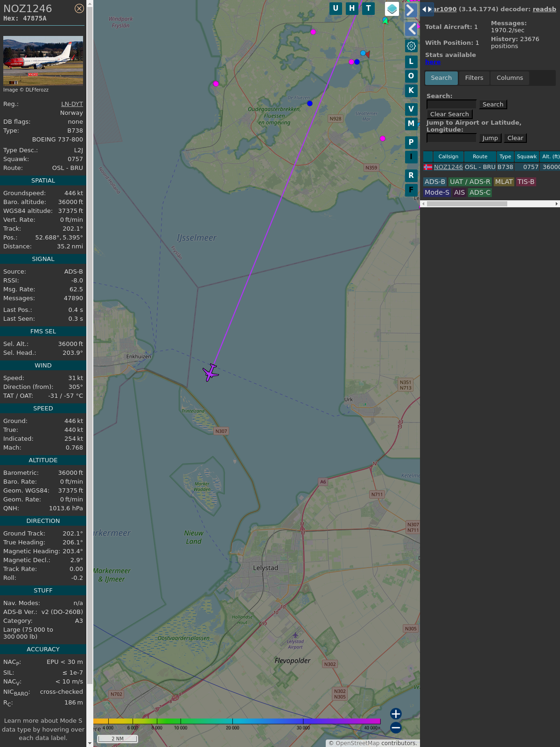
Task: Click the Mode-S legend label
Action: click(x=437, y=193)
